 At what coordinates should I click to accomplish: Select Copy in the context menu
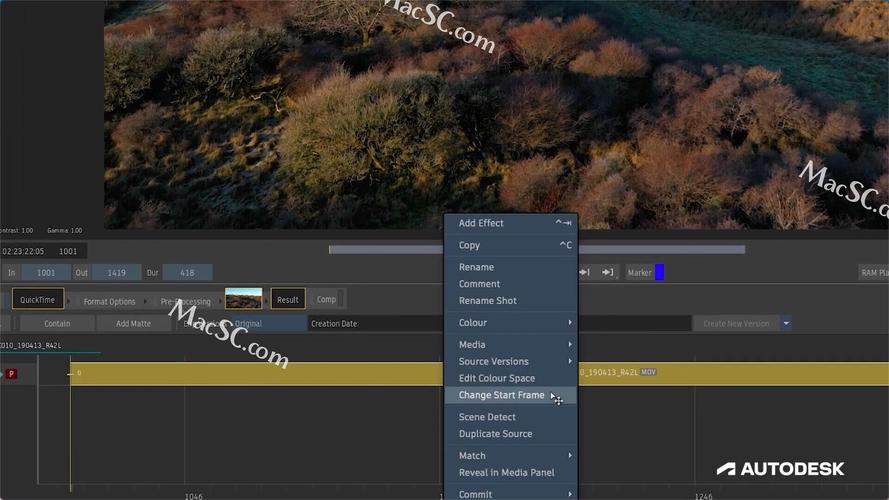tap(510, 245)
